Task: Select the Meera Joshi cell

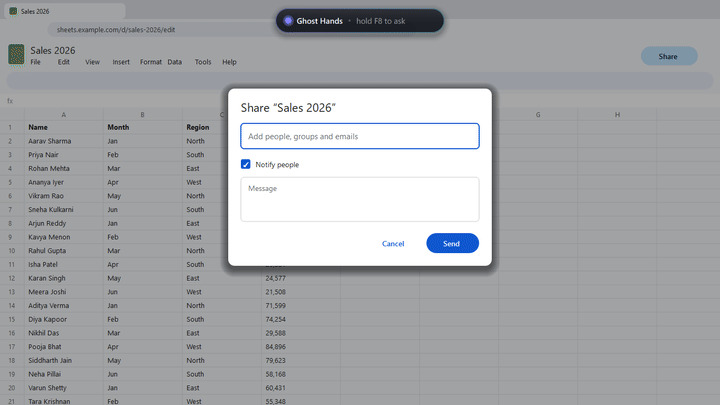Action: point(64,292)
